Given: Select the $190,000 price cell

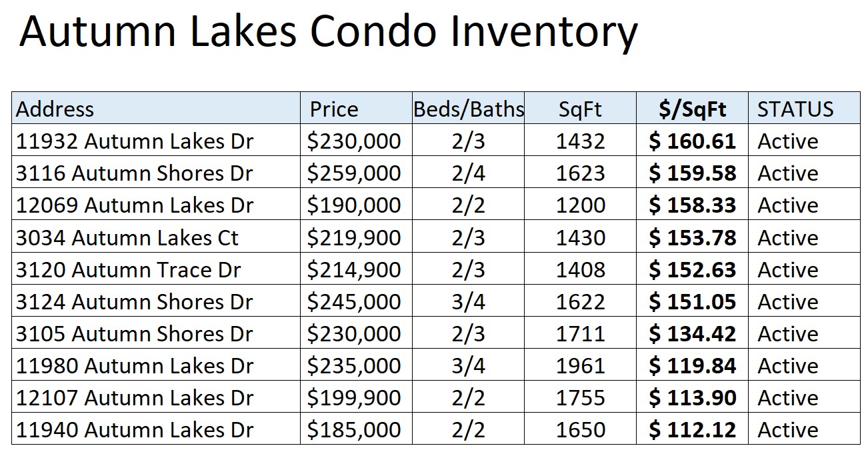Looking at the screenshot, I should click(x=357, y=205).
